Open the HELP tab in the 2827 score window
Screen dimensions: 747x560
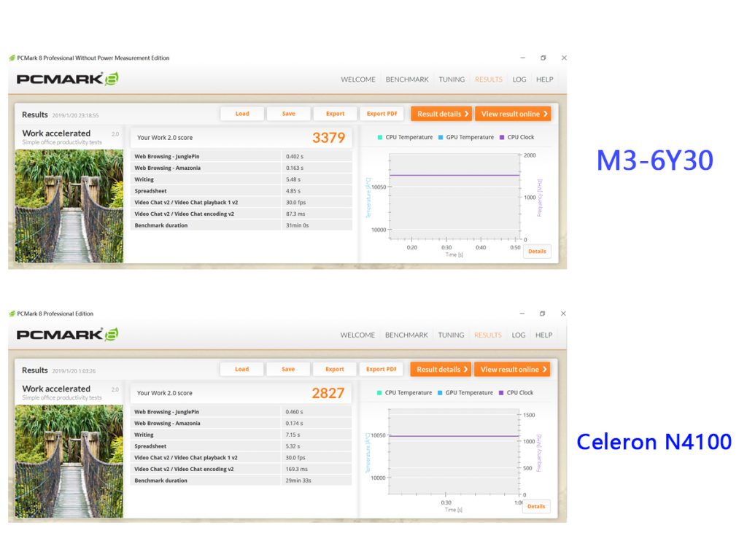coord(543,335)
